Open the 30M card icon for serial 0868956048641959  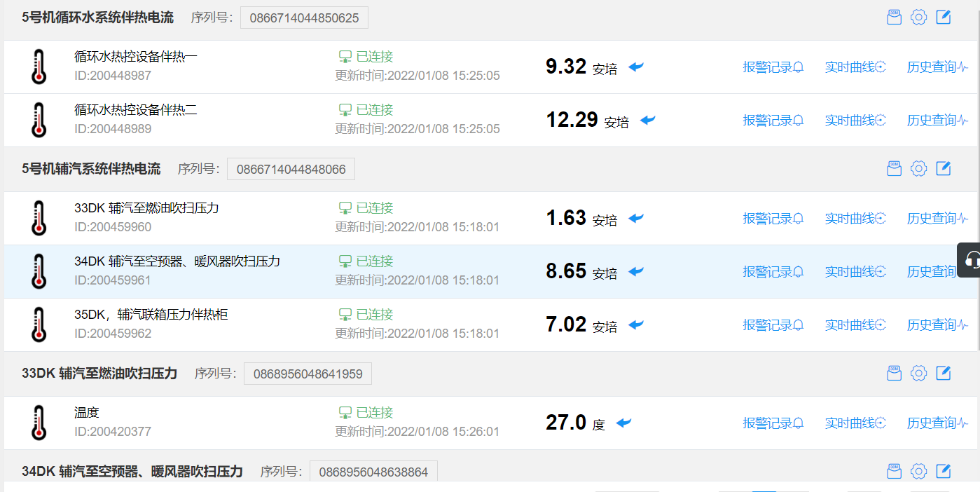(x=894, y=373)
